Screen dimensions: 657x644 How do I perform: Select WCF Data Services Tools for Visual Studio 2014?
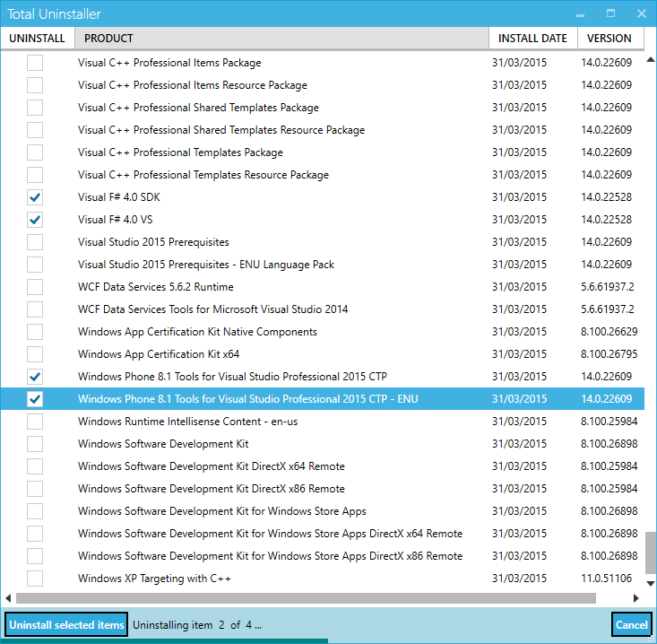point(322,309)
